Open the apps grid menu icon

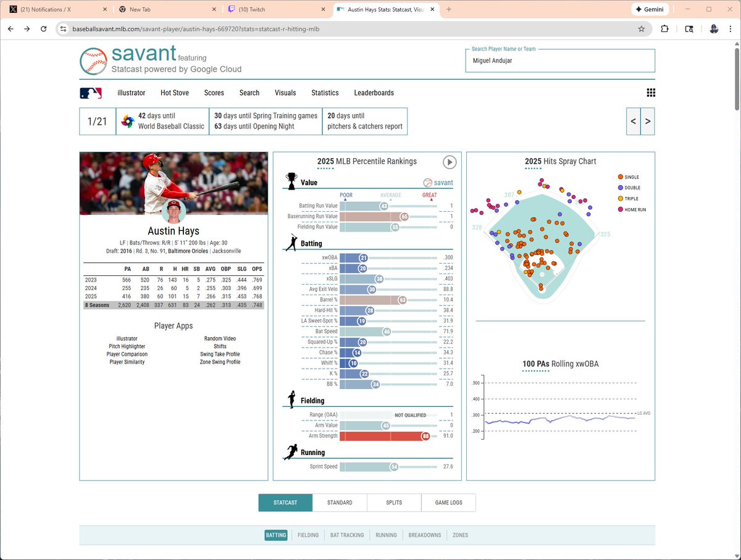coord(650,93)
